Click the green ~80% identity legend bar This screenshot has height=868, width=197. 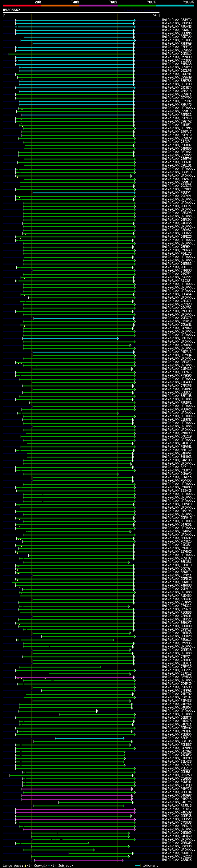pyautogui.click(x=137, y=6)
